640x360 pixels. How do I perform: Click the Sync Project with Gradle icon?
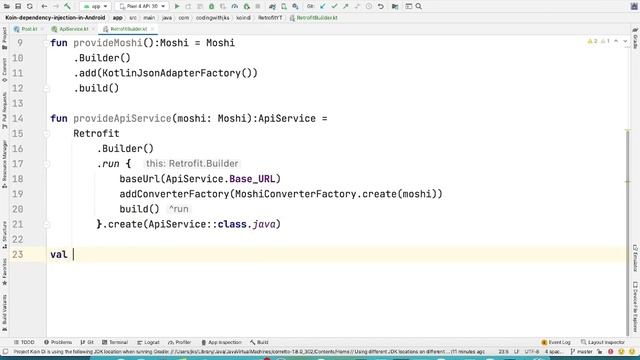[x=272, y=7]
